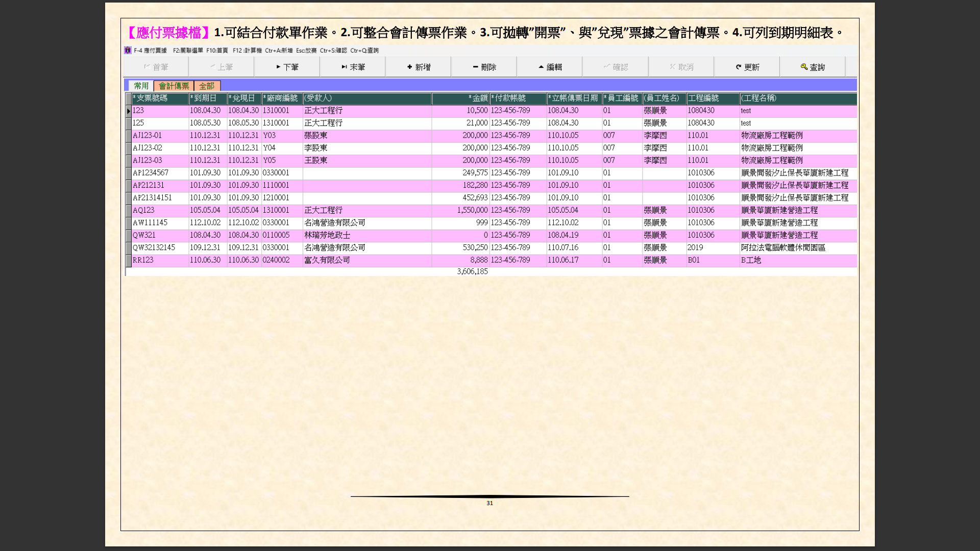Click the 金額 column header
The image size is (980, 551).
click(x=460, y=98)
